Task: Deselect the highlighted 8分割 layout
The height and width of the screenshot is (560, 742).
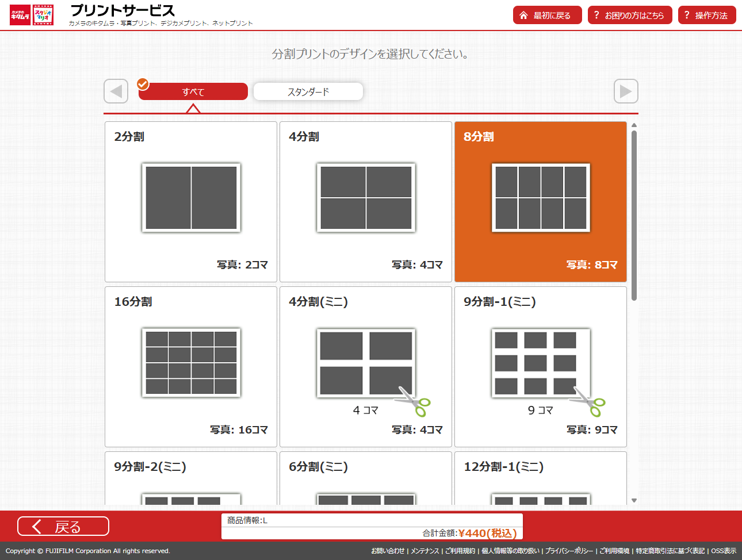Action: pos(540,201)
